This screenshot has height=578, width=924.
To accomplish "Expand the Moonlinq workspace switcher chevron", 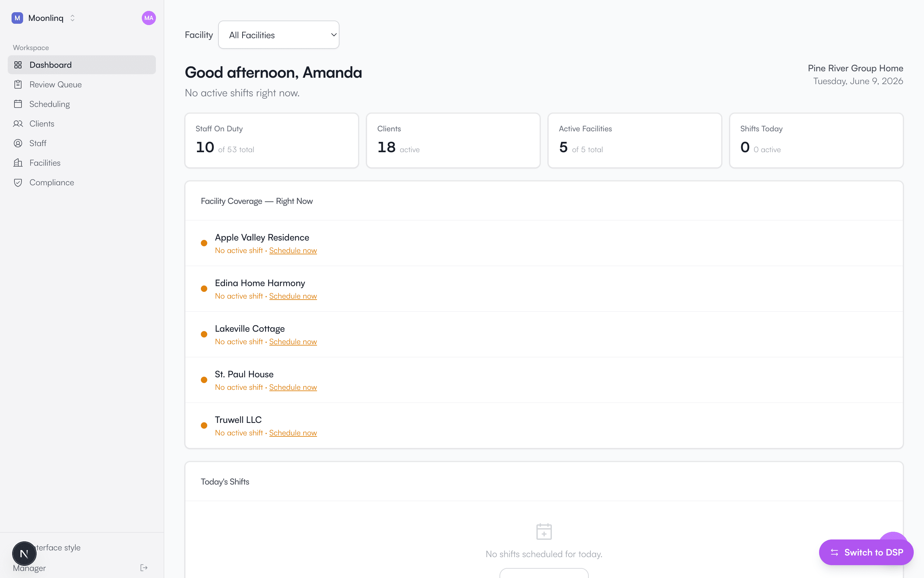I will point(73,18).
